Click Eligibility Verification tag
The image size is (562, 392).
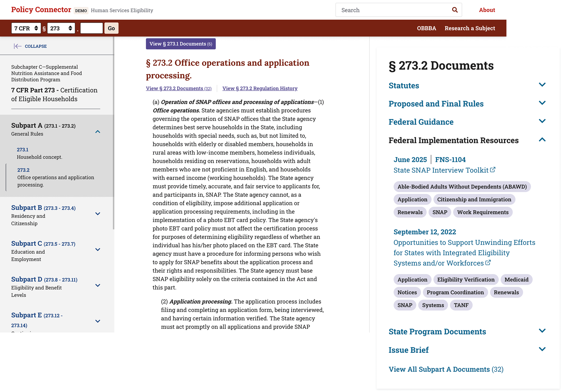466,280
